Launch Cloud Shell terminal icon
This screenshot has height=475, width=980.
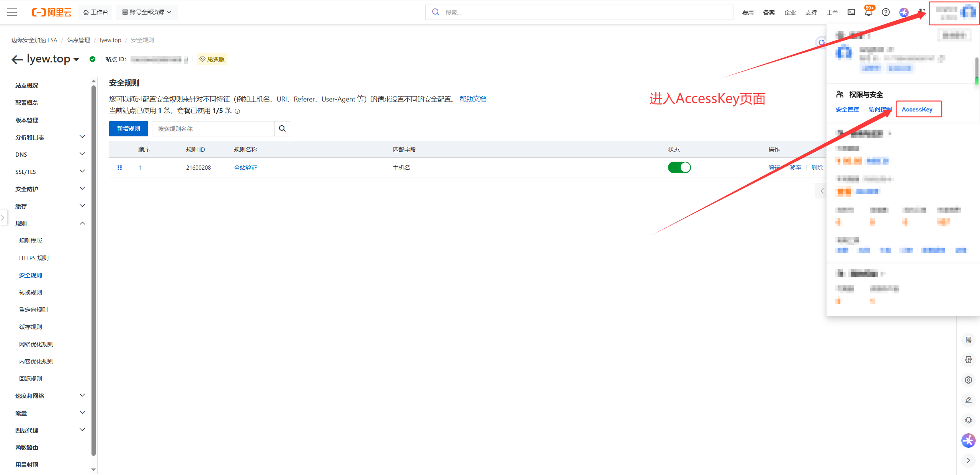(x=851, y=12)
